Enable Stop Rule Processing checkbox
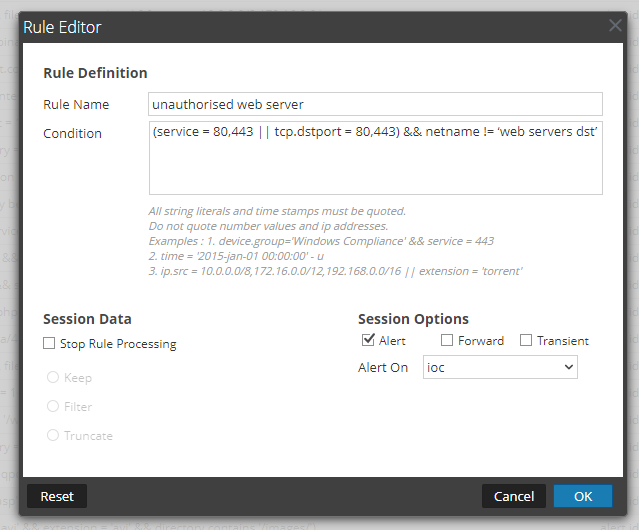 coord(50,344)
